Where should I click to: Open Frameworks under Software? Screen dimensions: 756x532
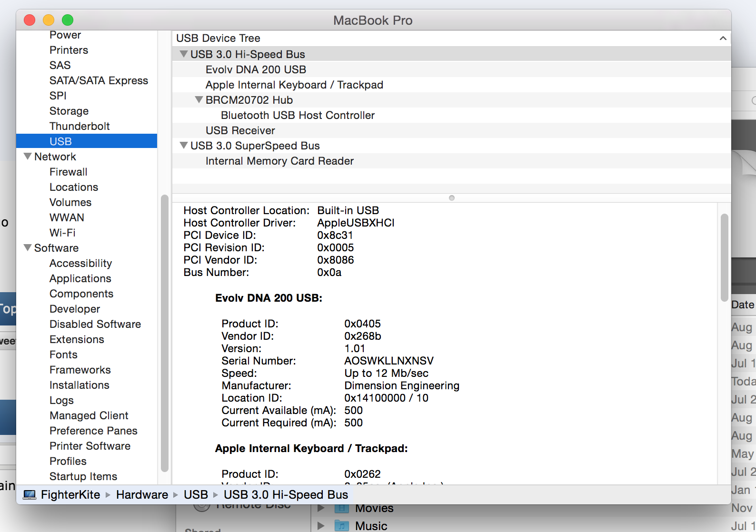click(80, 370)
